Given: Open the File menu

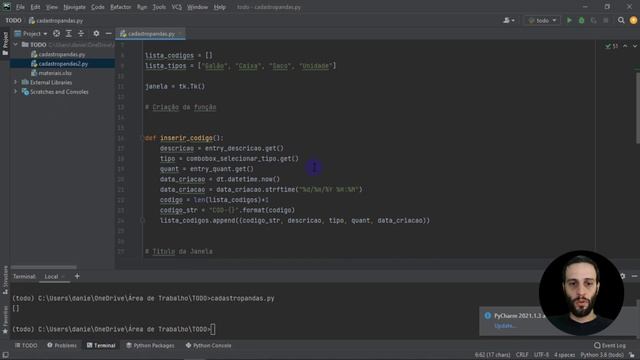Looking at the screenshot, I should pos(20,7).
